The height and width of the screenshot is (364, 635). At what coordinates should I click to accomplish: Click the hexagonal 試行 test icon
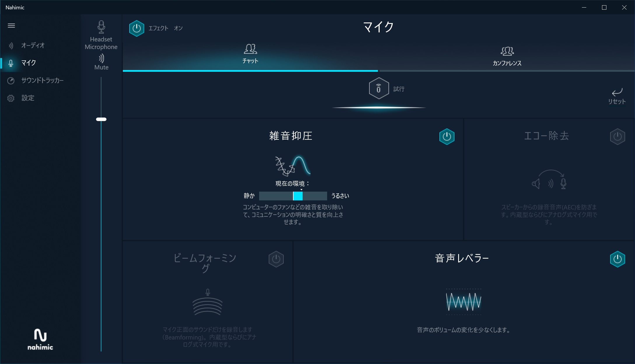click(x=378, y=88)
